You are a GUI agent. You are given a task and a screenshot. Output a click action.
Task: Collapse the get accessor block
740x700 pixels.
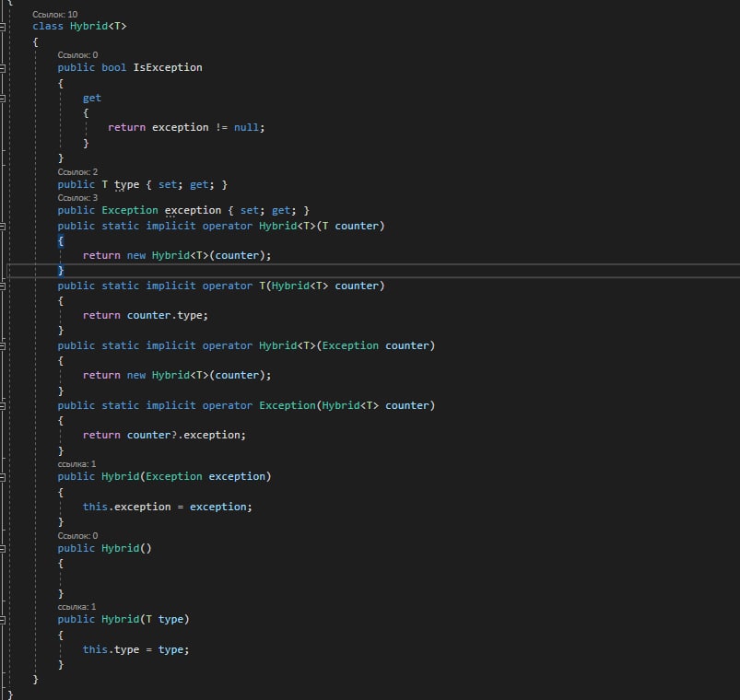(3, 99)
